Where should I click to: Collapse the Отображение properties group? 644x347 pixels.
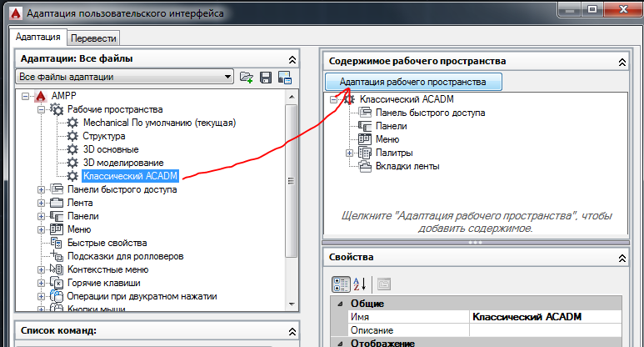[x=340, y=343]
